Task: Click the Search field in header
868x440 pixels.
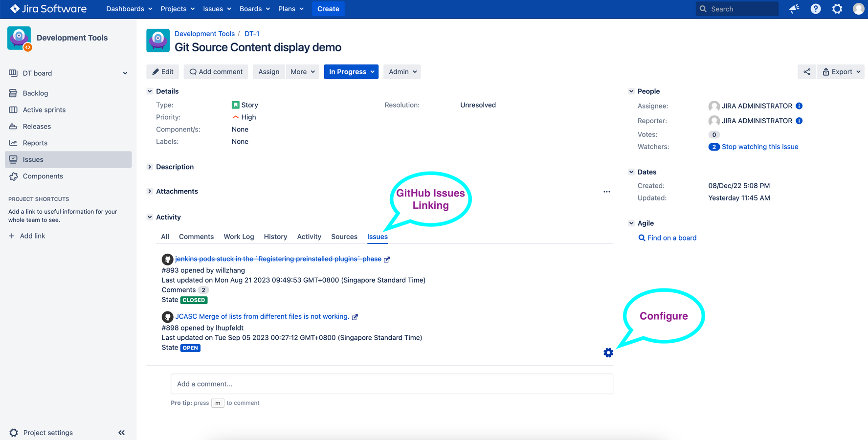Action: (x=737, y=9)
